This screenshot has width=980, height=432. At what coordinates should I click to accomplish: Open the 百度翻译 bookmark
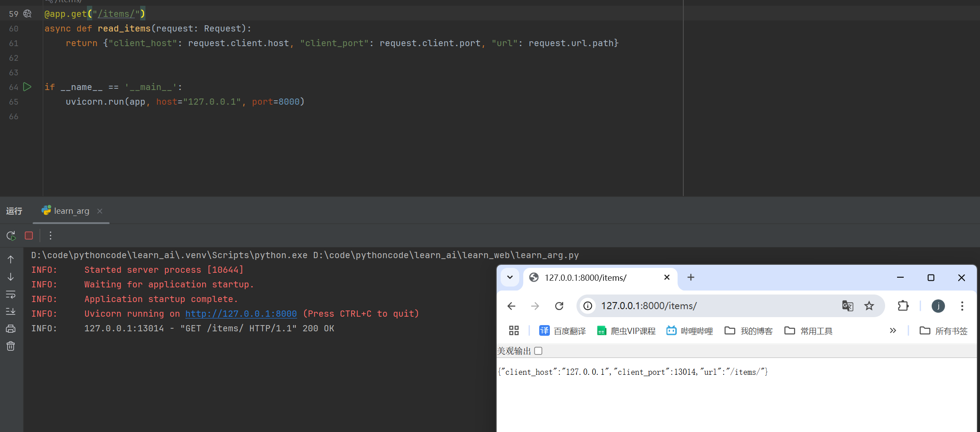pos(562,331)
